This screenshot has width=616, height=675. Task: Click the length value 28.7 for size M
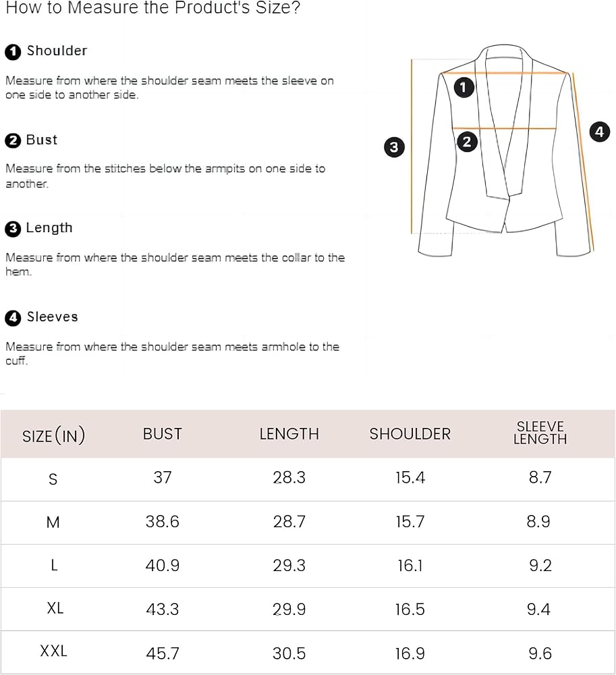point(289,522)
